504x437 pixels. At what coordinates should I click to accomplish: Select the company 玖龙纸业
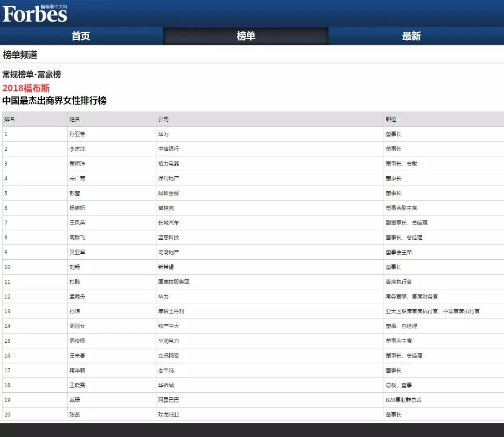(168, 415)
